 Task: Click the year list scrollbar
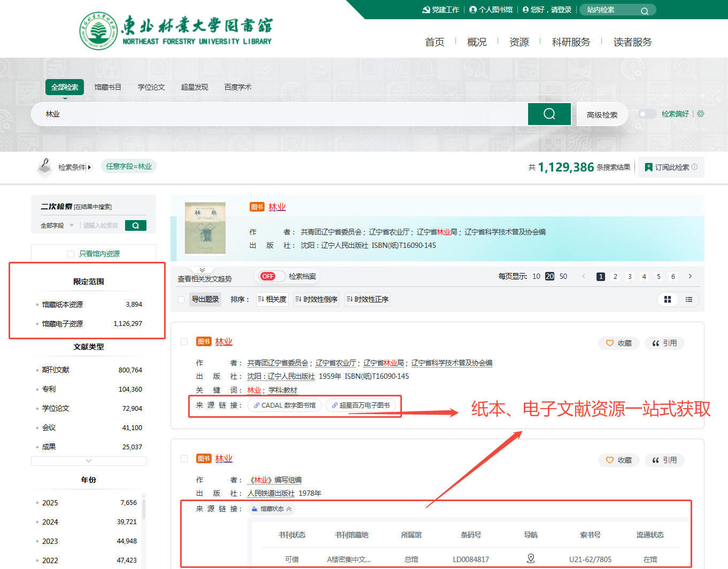coord(144,508)
